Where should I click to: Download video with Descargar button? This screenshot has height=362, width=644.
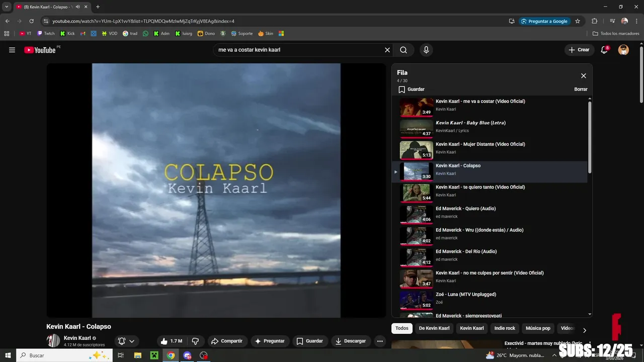[x=351, y=341]
